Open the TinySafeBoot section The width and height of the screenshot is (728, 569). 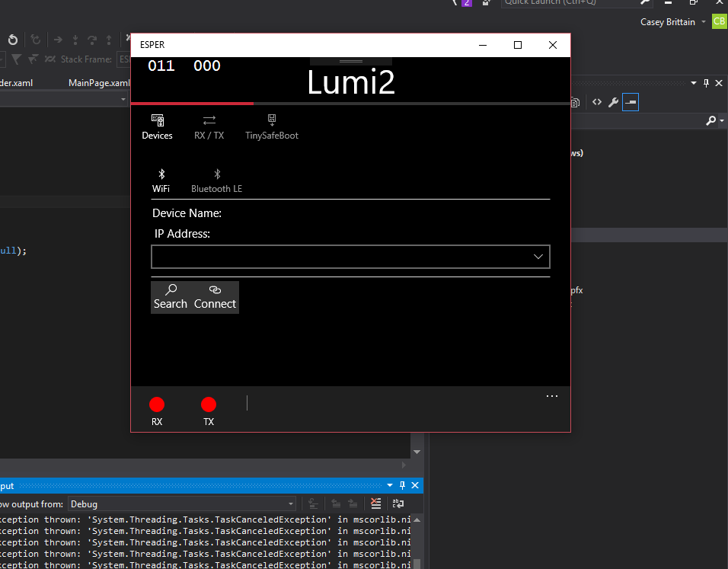coord(271,127)
